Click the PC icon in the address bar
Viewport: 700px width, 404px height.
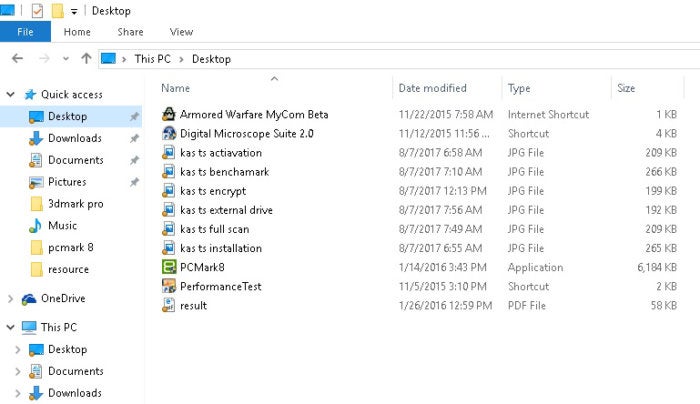[x=108, y=58]
